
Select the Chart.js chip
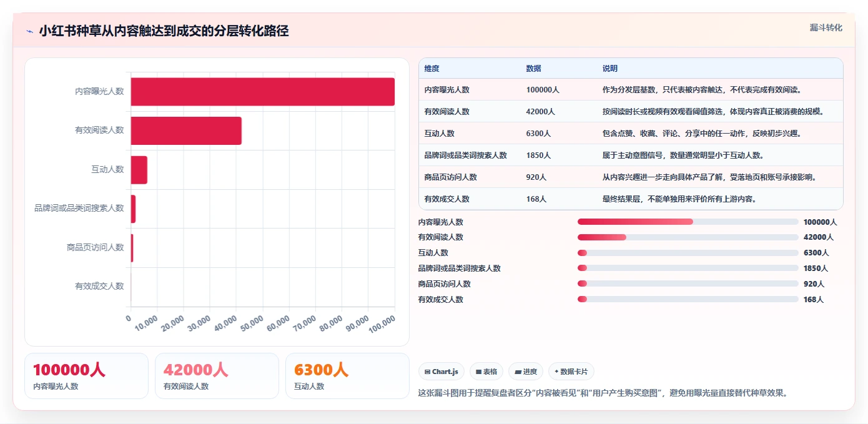tap(441, 372)
